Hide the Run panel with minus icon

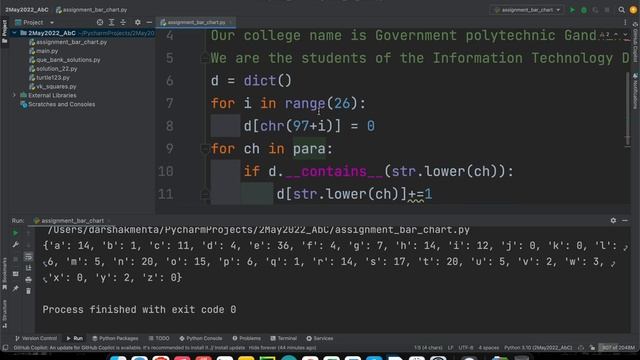pos(625,220)
